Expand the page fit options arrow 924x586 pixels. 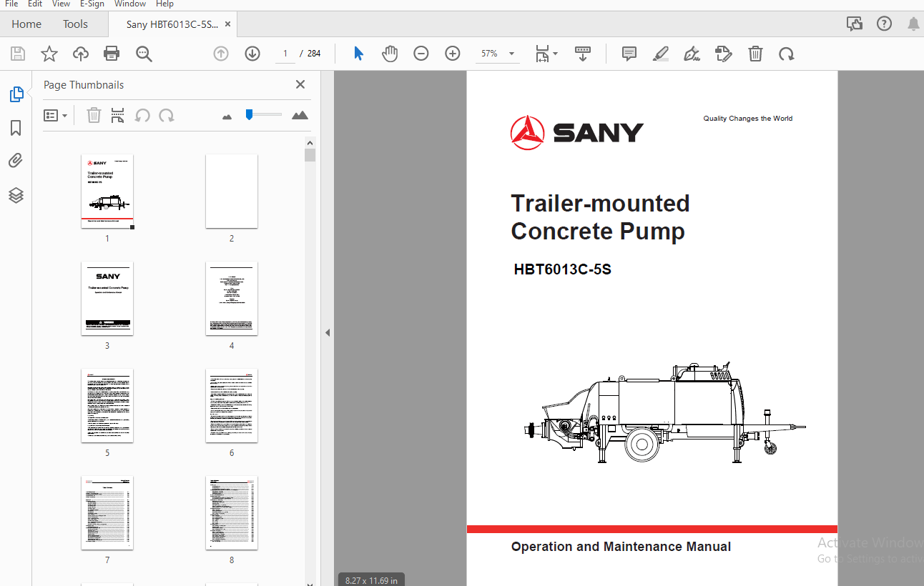click(556, 54)
